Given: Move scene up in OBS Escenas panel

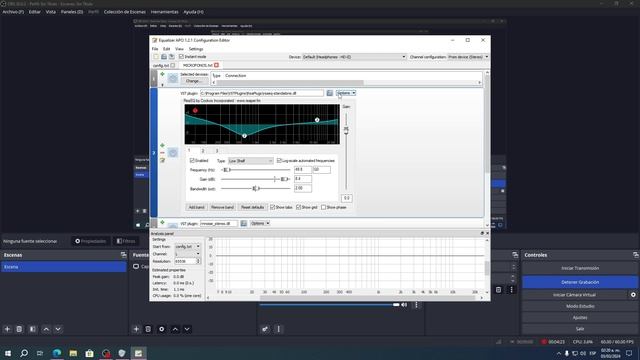Looking at the screenshot, I should click(x=46, y=329).
